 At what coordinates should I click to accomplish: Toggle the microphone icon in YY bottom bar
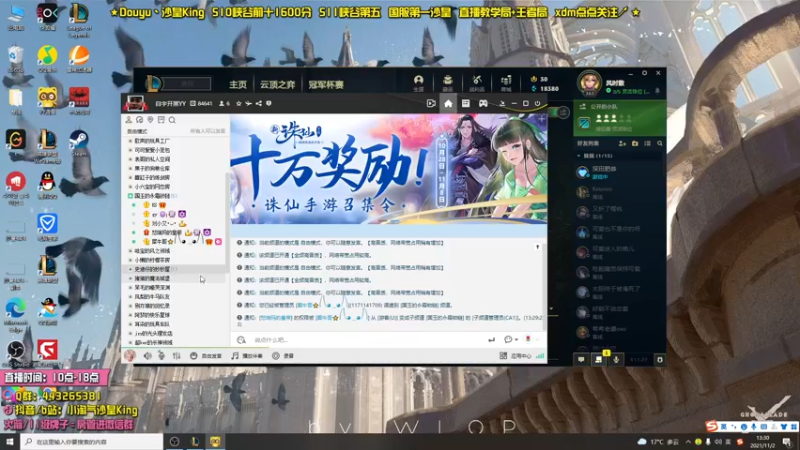click(x=161, y=356)
